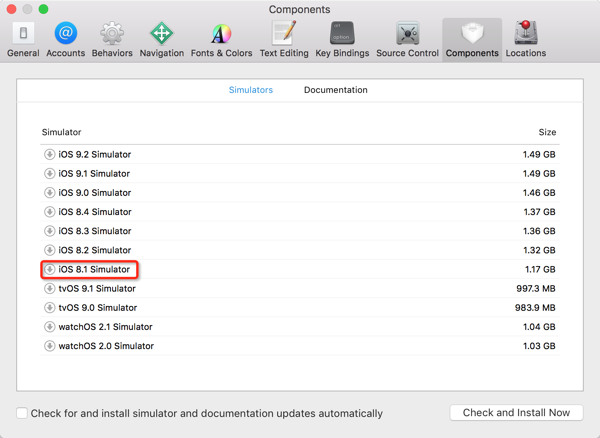Open the Key Bindings preferences pane
This screenshot has width=600, height=438.
coord(342,39)
